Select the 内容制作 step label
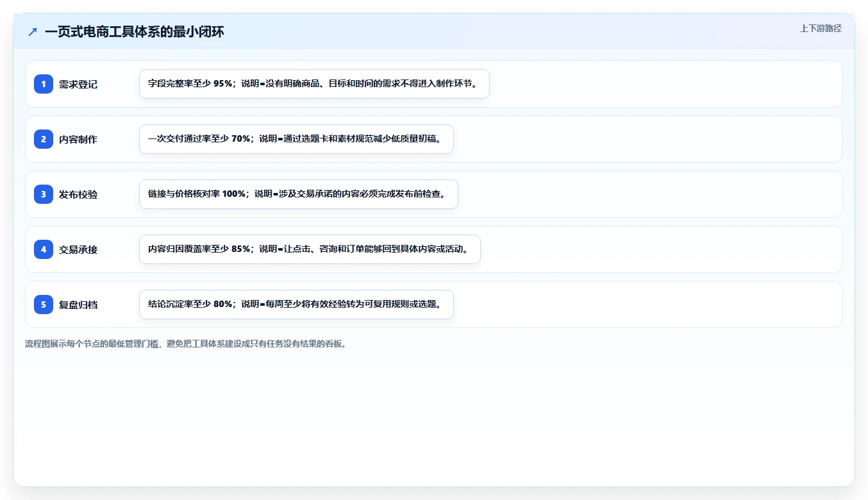 [x=78, y=139]
